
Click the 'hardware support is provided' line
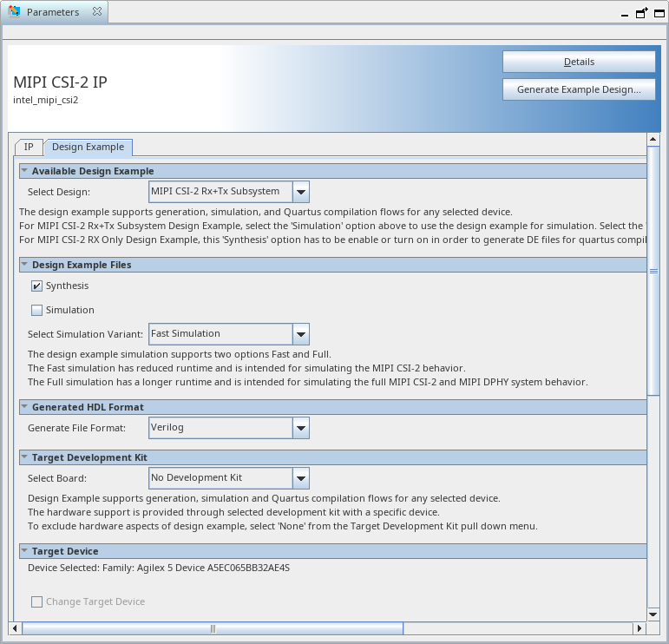(x=233, y=512)
